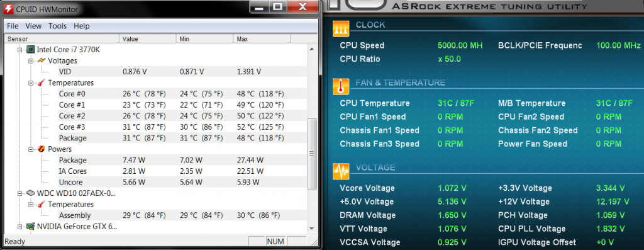Click the Ready status text
The width and height of the screenshot is (644, 250).
(14, 242)
